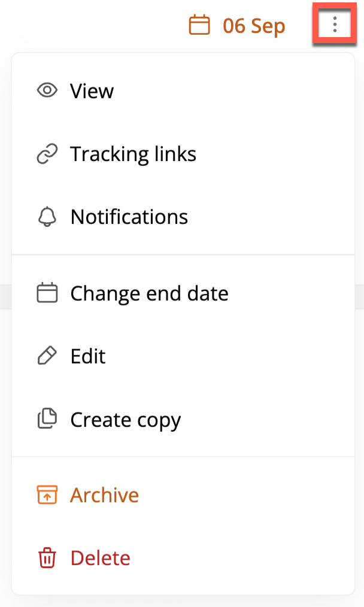The image size is (364, 607).
Task: Open Tracking links menu entry
Action: pyautogui.click(x=133, y=154)
